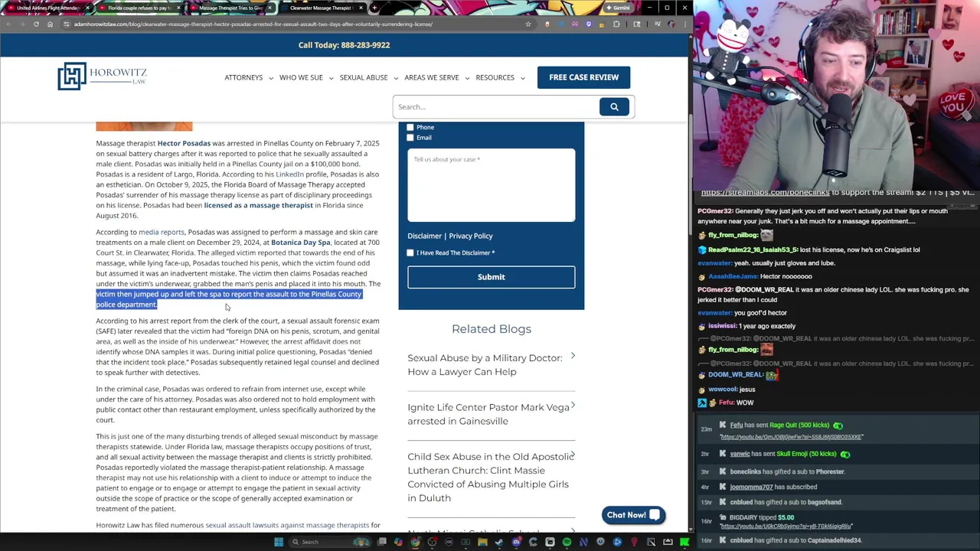Open BIGDAIRY's tipped YouTube link
Viewport: 980px width, 551px height.
(785, 527)
